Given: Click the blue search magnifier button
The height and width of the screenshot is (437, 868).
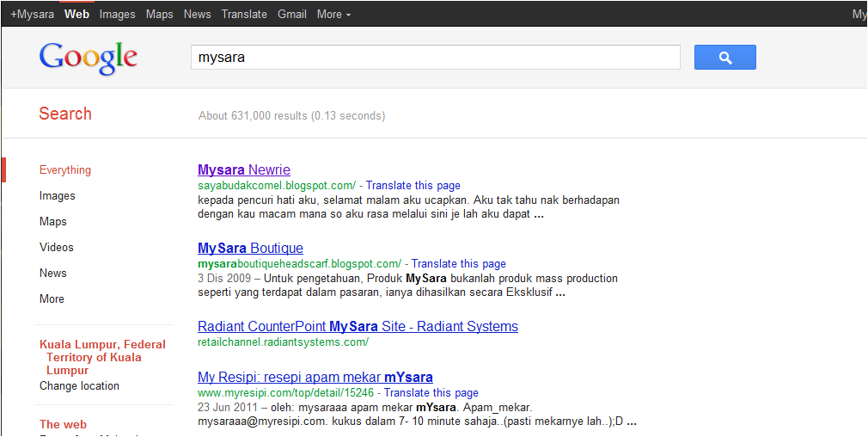Looking at the screenshot, I should pyautogui.click(x=724, y=57).
